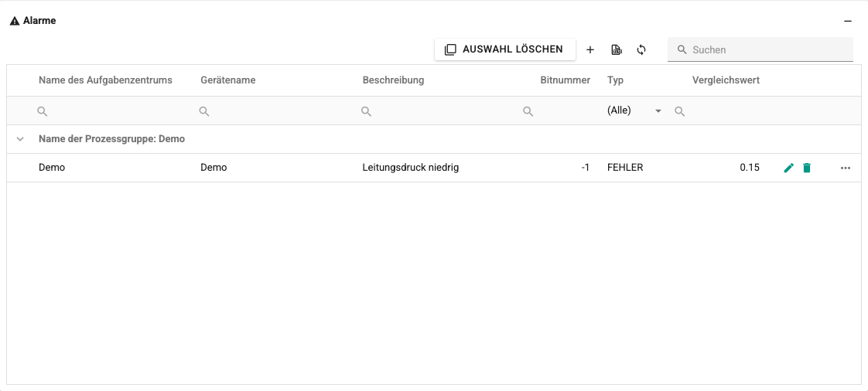Image resolution: width=868 pixels, height=391 pixels.
Task: Open more options for Demo row
Action: coord(846,168)
